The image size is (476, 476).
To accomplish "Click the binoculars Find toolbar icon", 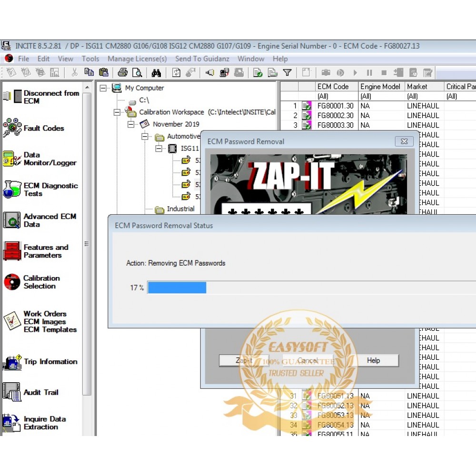I will tap(156, 72).
